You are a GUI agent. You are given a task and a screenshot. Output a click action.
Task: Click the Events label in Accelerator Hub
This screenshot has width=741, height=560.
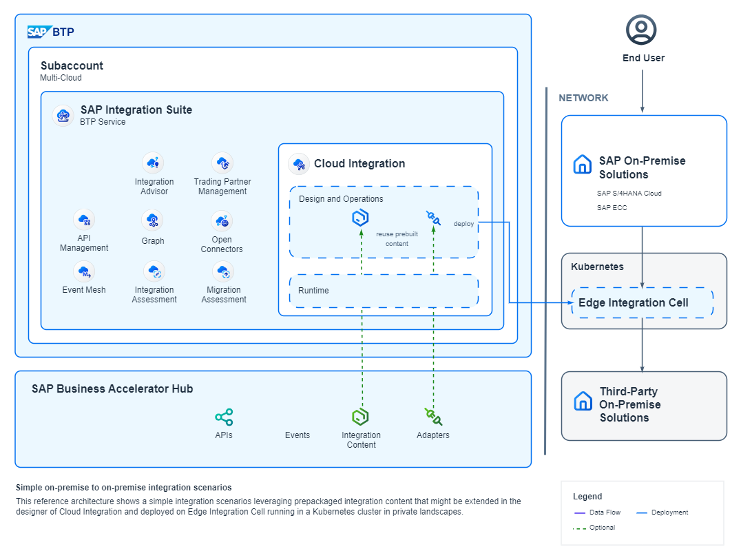click(298, 435)
